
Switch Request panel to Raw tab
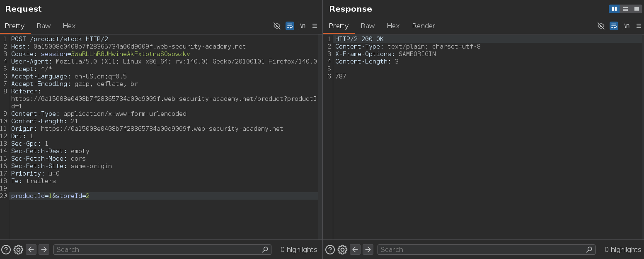click(x=44, y=26)
